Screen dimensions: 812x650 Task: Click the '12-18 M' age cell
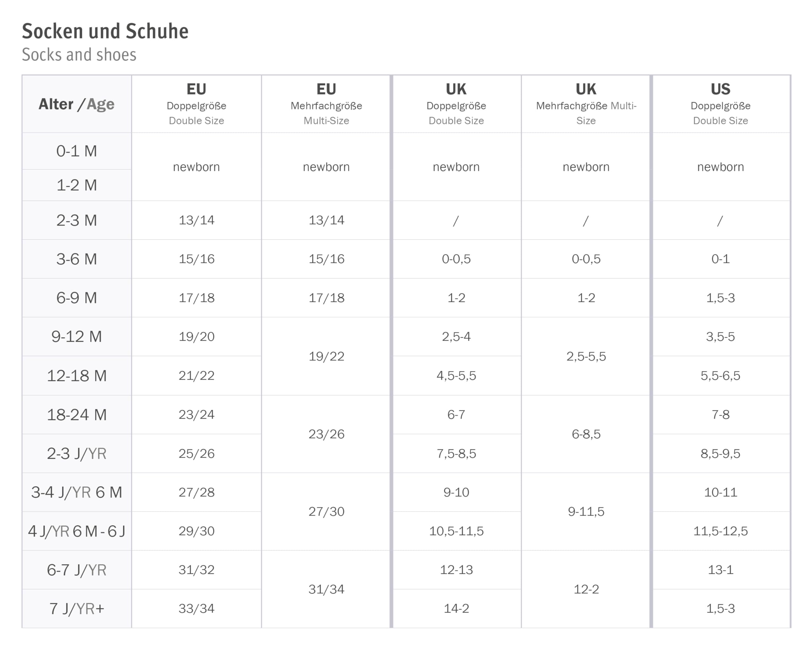coord(76,376)
